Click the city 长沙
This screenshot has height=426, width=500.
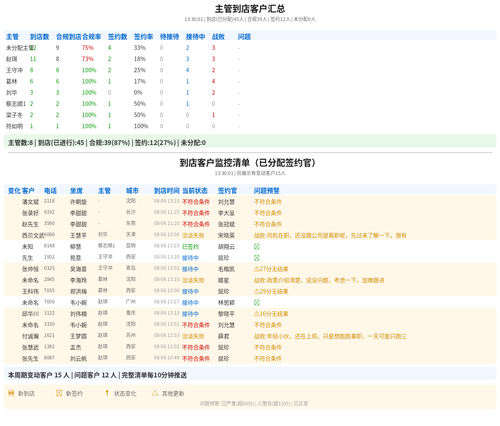131,212
